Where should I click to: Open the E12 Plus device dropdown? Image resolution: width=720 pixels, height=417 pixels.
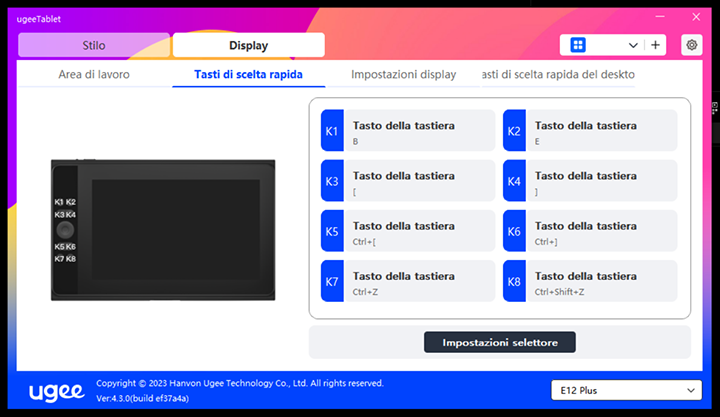point(626,390)
